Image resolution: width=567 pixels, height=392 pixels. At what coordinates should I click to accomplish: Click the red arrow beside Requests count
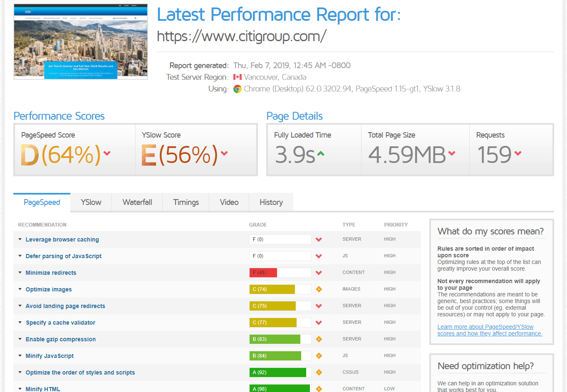[x=518, y=153]
